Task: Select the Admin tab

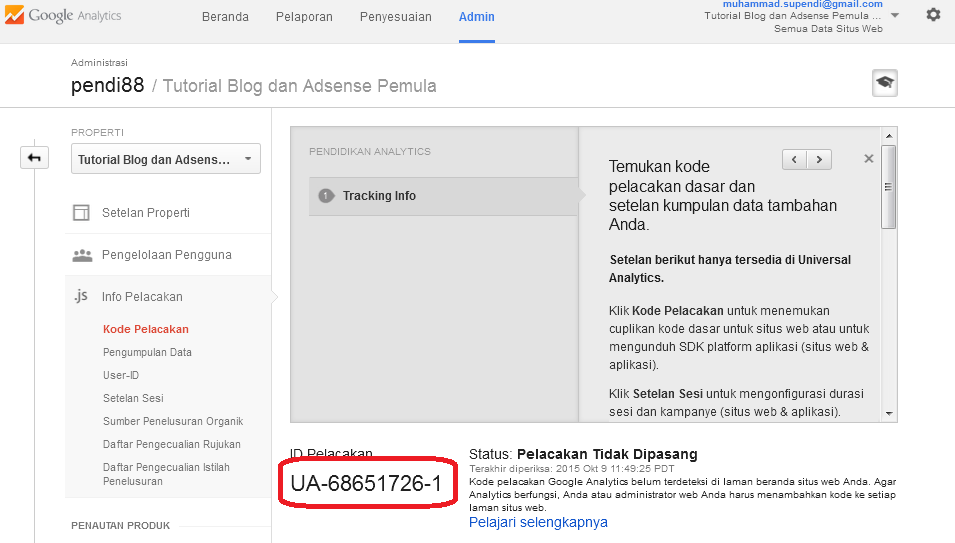Action: pyautogui.click(x=476, y=17)
